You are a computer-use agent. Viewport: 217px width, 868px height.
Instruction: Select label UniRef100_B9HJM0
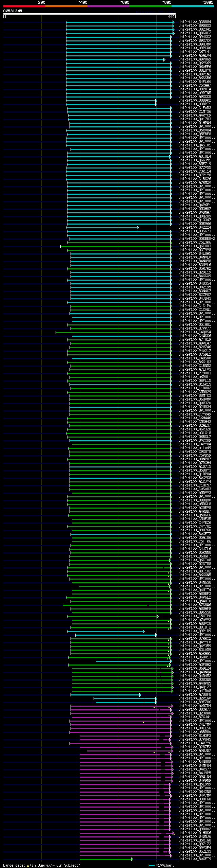(195, 45)
